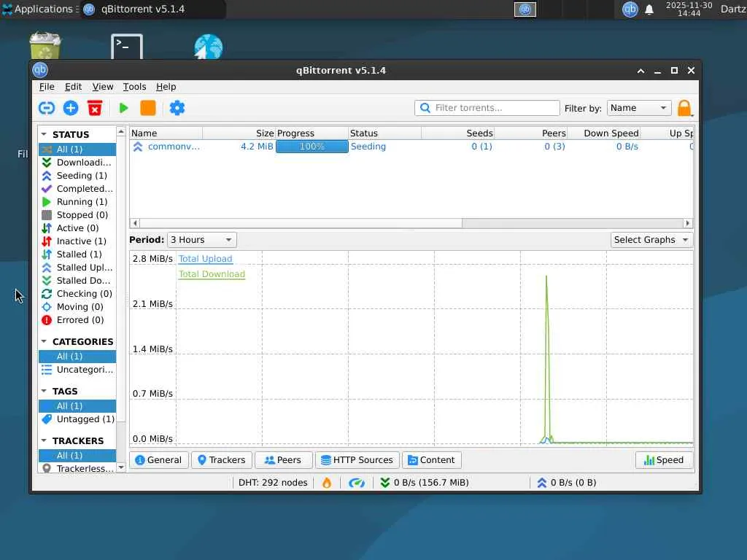Select the Inactive (1) status filter
Screen dimensions: 747x560
pos(77,241)
